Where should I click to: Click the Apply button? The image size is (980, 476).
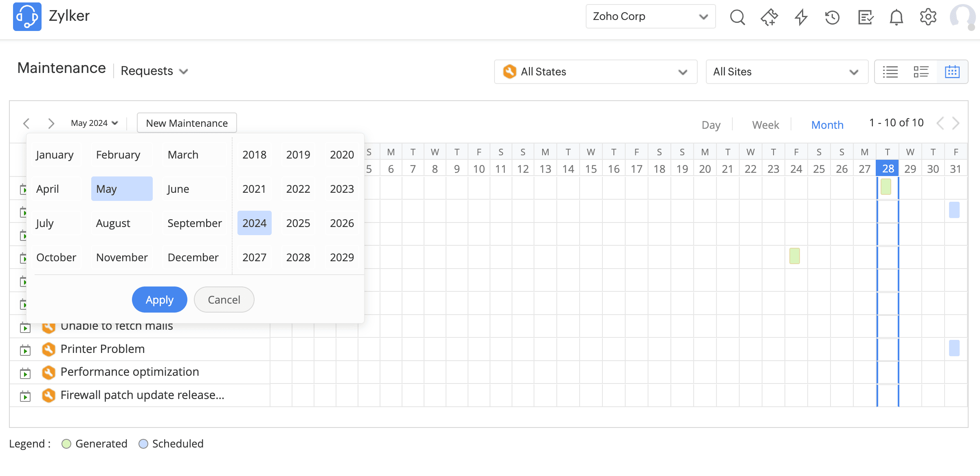pyautogui.click(x=159, y=300)
